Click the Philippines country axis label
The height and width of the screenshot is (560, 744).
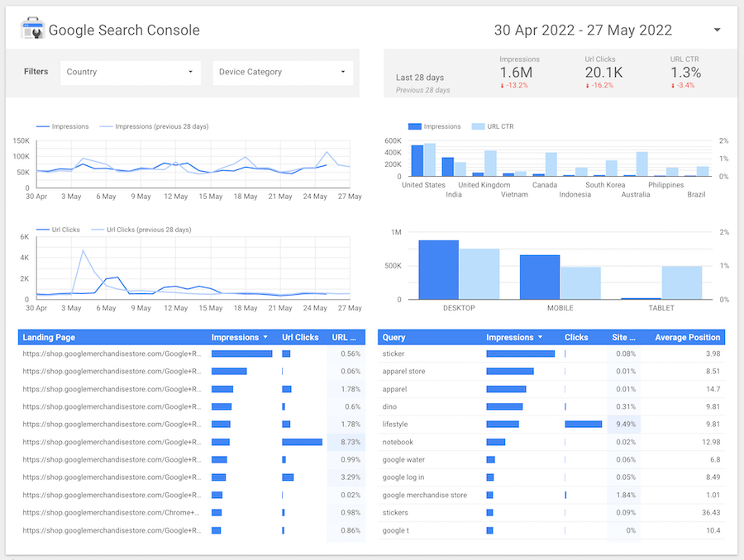tap(665, 185)
